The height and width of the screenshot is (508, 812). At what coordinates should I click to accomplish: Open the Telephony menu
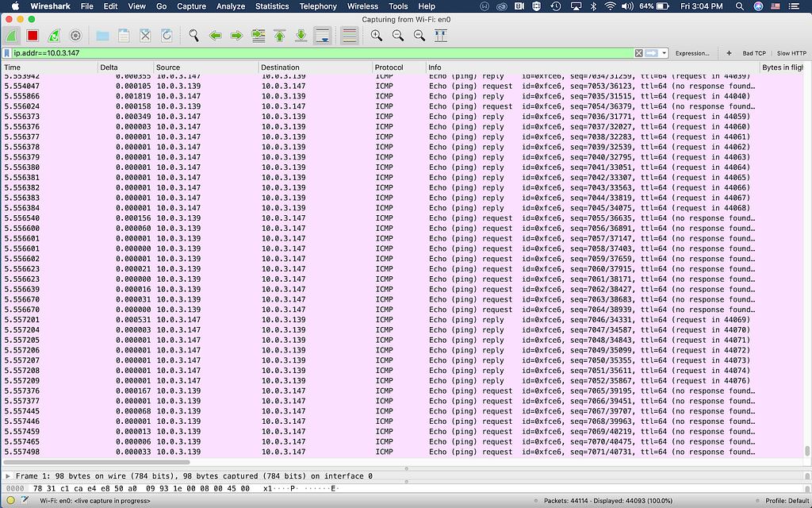tap(318, 6)
